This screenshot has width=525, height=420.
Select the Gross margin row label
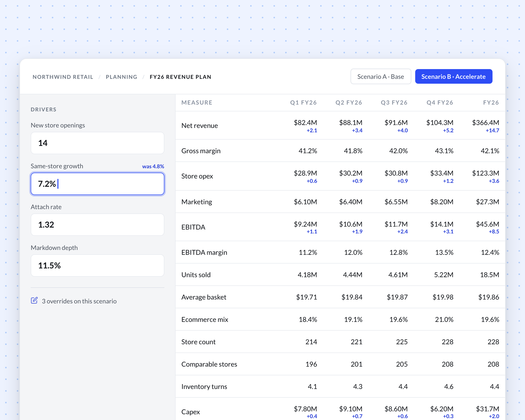click(201, 151)
